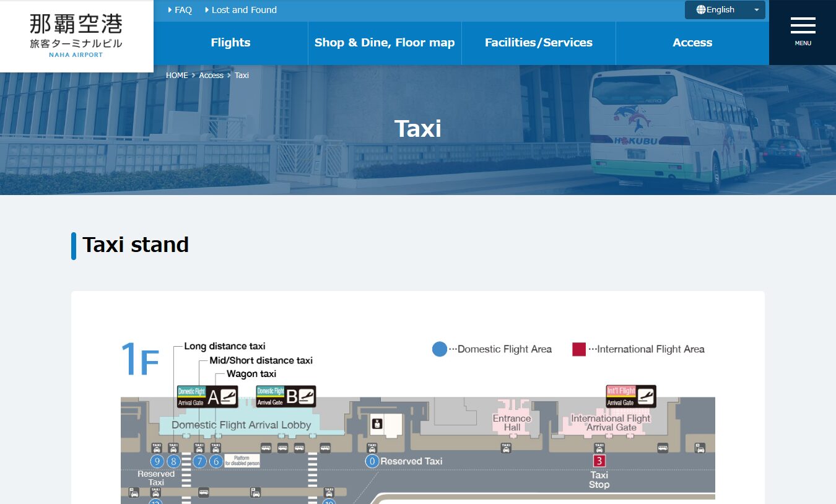Open the Facilities/Services menu

coord(538,43)
